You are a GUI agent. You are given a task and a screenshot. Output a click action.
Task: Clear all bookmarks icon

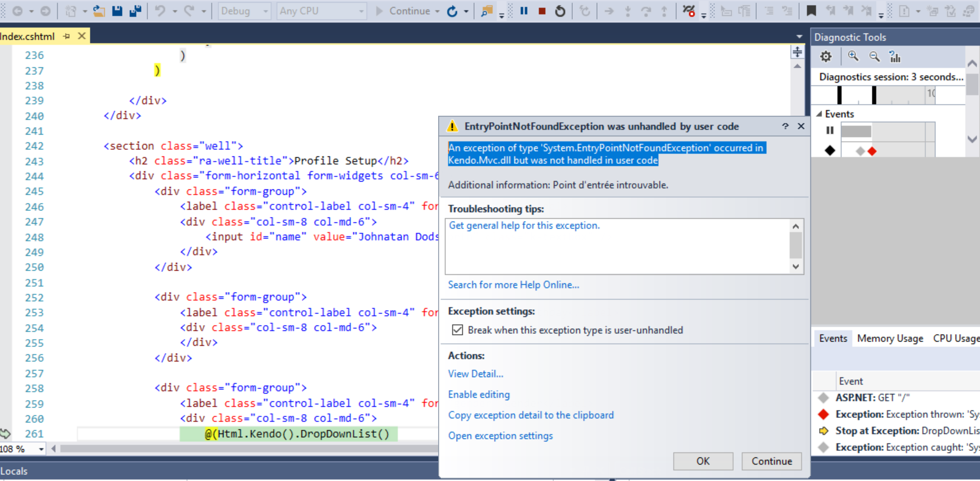pos(866,11)
